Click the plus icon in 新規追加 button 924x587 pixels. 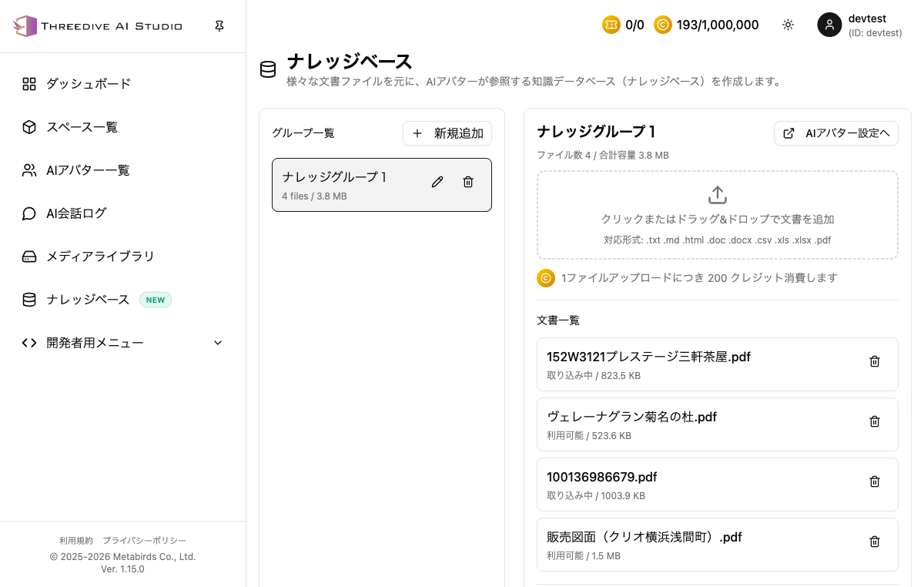[x=417, y=133]
